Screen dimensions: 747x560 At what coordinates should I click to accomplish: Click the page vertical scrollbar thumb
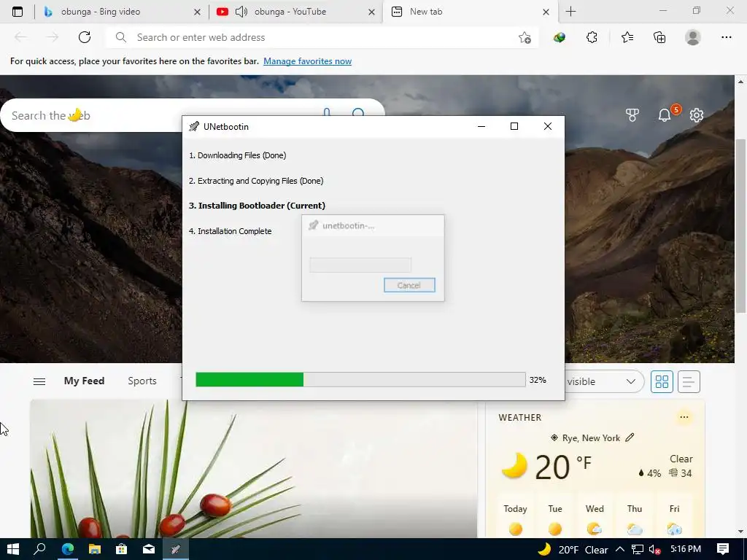click(x=740, y=226)
